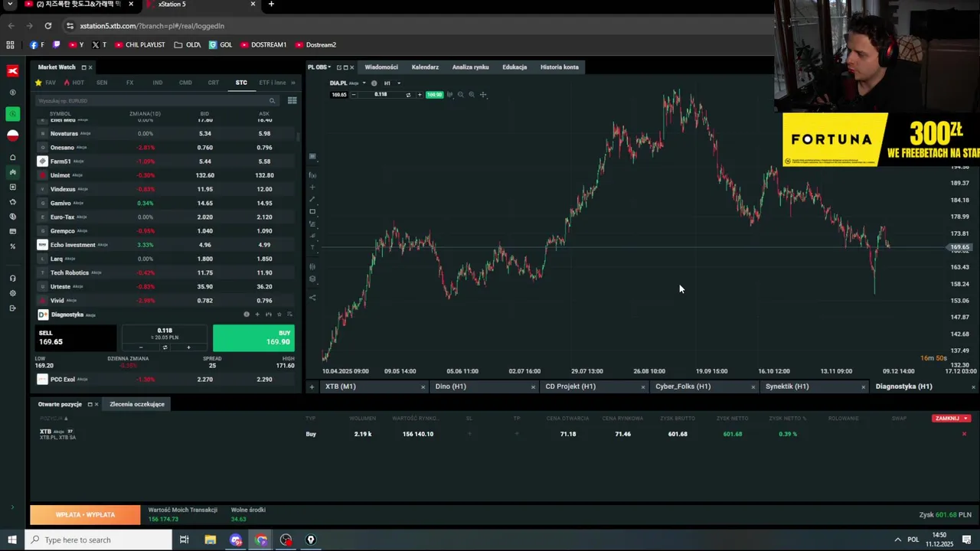Switch to Zlecenia oczekujące tab
The width and height of the screenshot is (980, 551).
click(x=137, y=404)
